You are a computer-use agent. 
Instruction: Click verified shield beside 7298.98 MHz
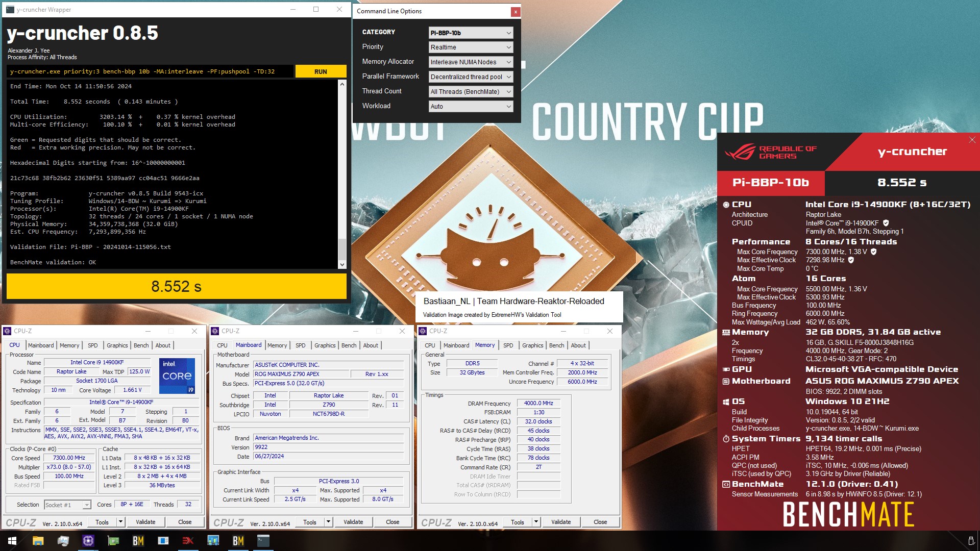pos(851,260)
